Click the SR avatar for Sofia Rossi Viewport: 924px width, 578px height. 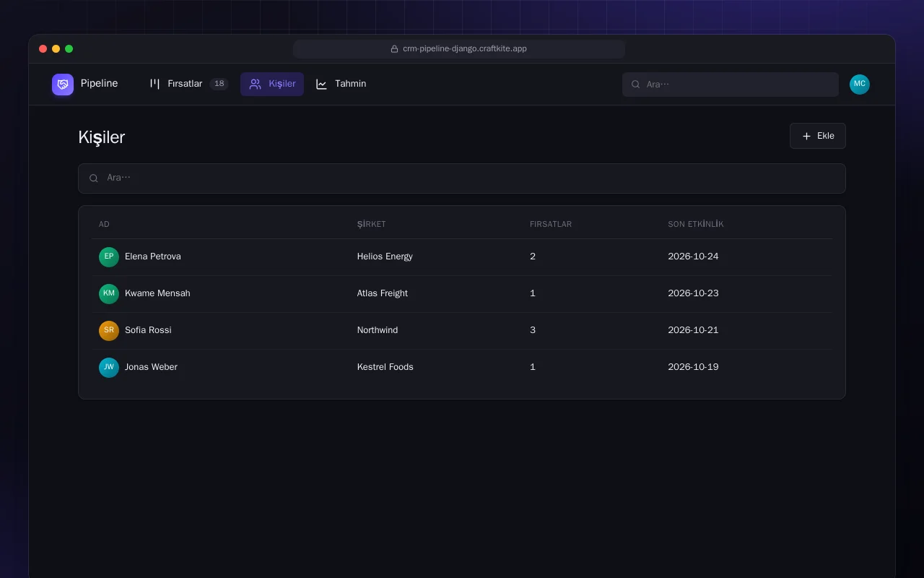pyautogui.click(x=109, y=330)
